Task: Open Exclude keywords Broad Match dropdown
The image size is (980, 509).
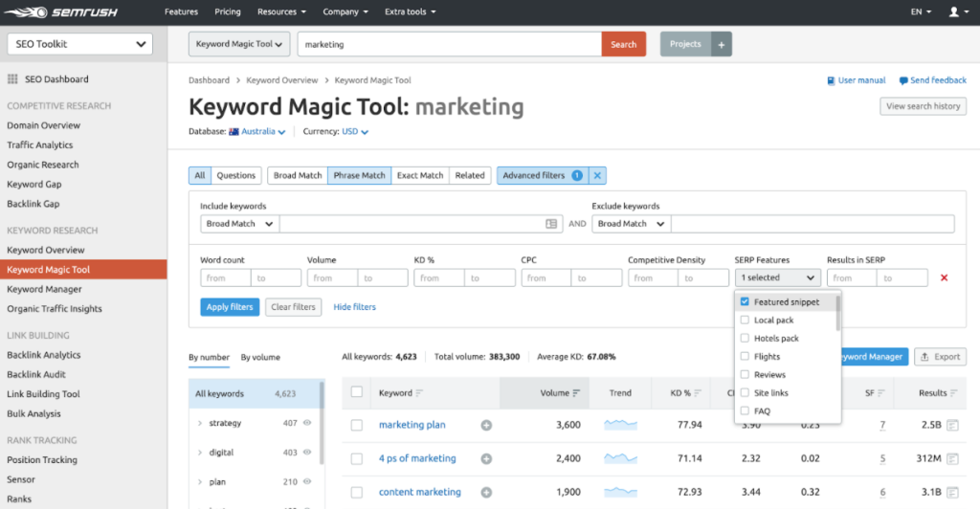Action: pos(632,224)
